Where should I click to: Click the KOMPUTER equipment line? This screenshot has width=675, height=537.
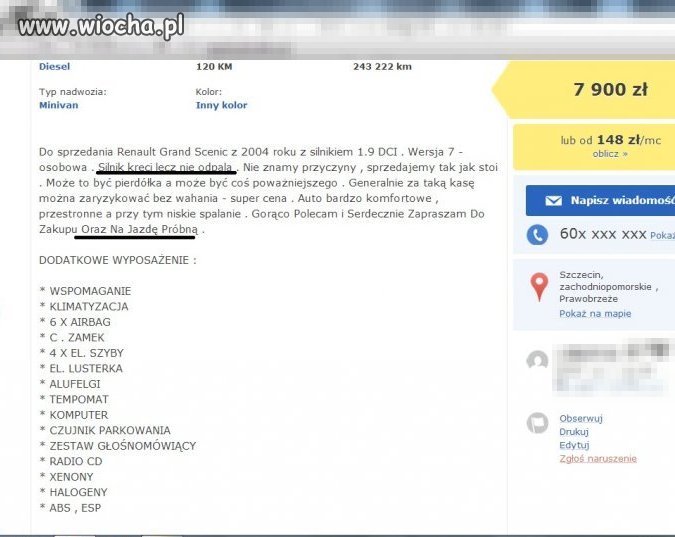click(74, 415)
